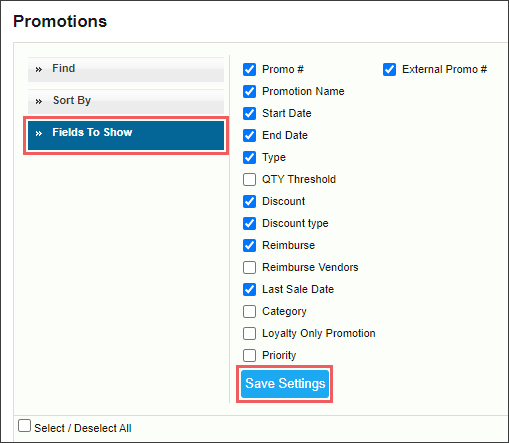Disable the Promotion Name field

click(x=249, y=92)
